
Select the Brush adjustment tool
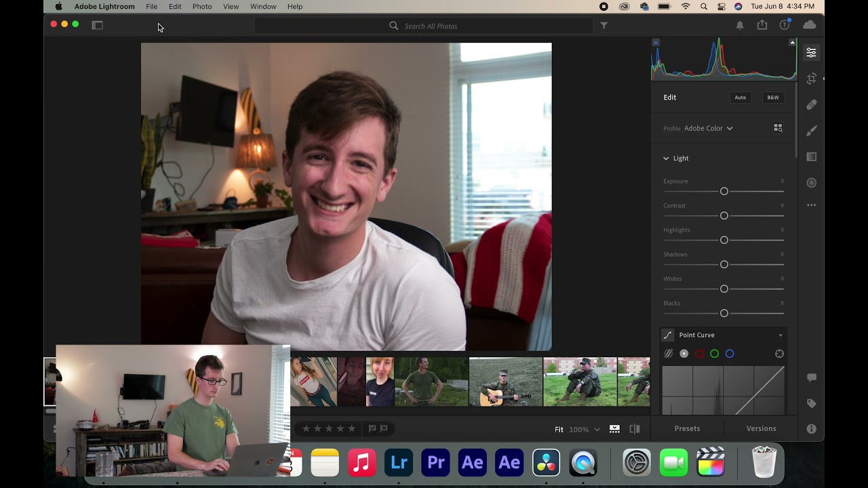pyautogui.click(x=811, y=131)
